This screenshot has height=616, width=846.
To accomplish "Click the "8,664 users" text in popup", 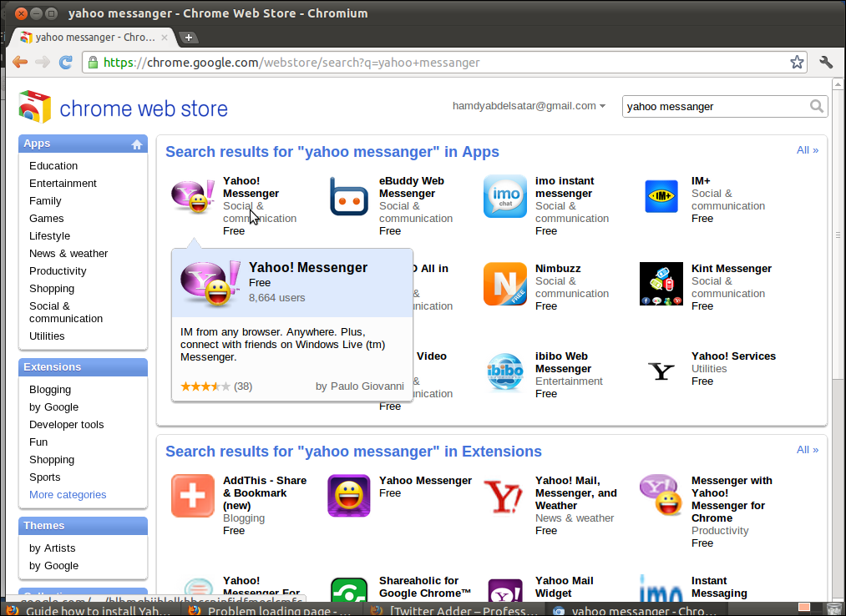I will [276, 298].
